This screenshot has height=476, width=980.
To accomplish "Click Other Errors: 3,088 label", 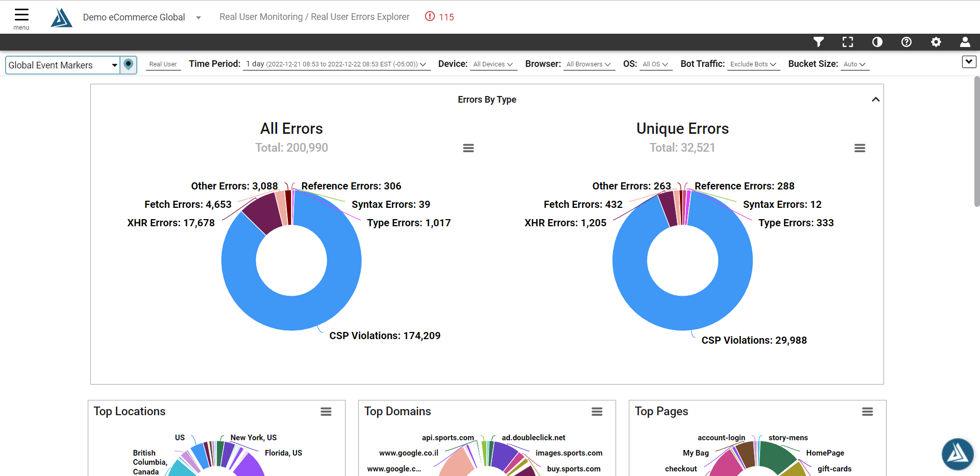I will (x=234, y=186).
